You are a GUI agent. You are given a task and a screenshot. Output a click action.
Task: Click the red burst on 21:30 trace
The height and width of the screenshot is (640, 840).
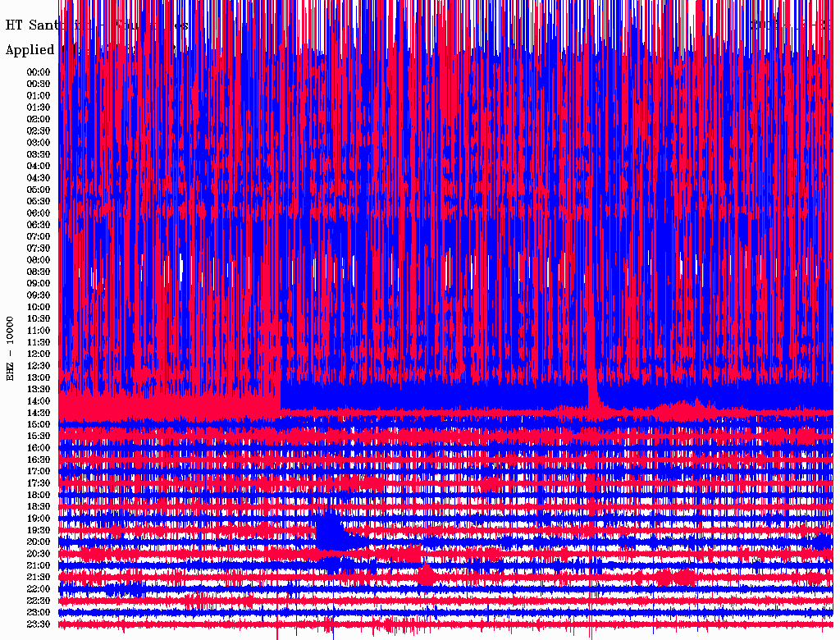[426, 574]
